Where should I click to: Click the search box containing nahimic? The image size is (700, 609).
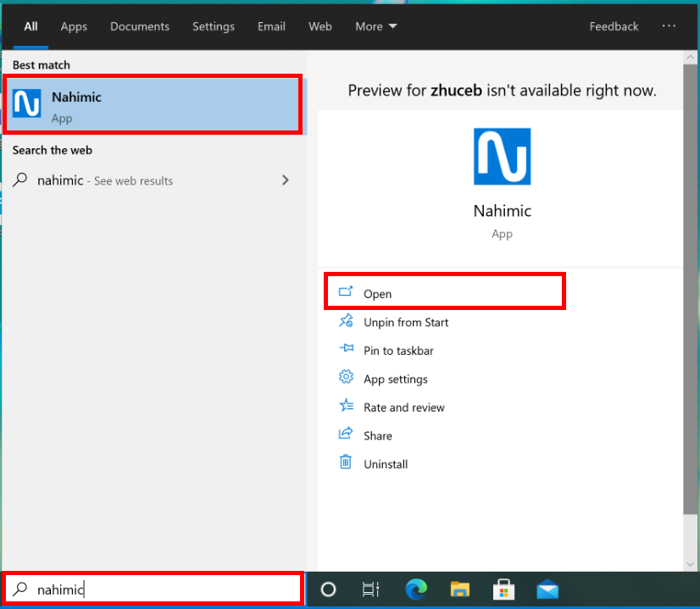(161, 590)
